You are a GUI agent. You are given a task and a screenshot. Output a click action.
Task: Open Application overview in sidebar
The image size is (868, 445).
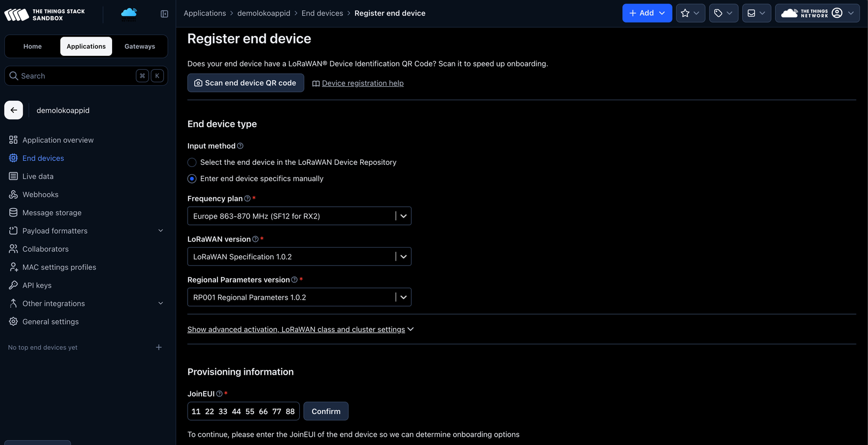click(58, 140)
